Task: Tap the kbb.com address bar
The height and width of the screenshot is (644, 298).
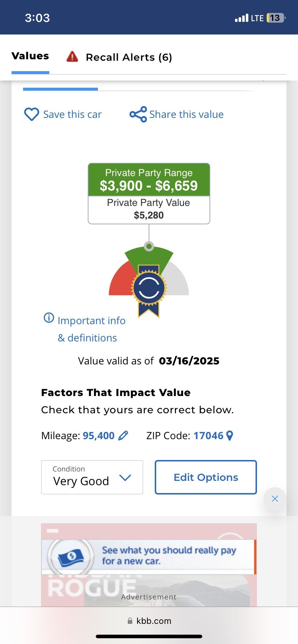Action: click(149, 621)
